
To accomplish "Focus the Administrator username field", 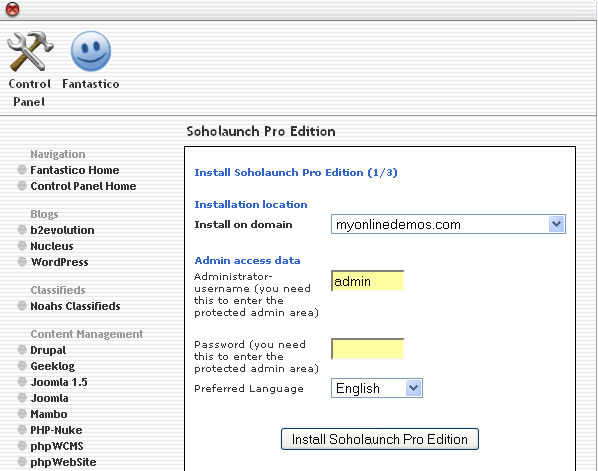I will (368, 281).
